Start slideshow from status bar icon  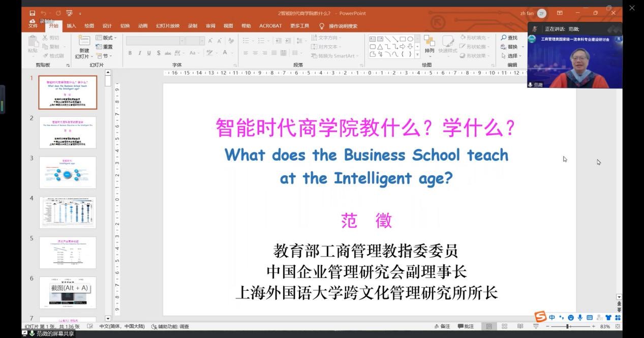(535, 326)
